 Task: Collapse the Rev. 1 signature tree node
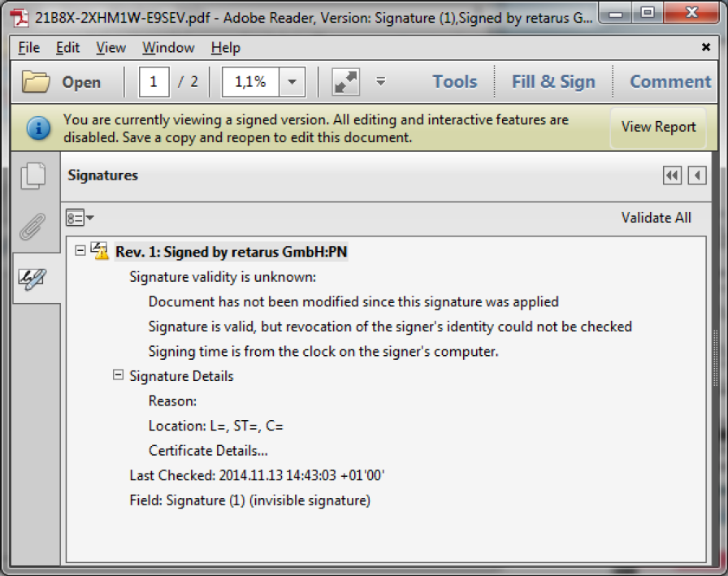click(80, 251)
